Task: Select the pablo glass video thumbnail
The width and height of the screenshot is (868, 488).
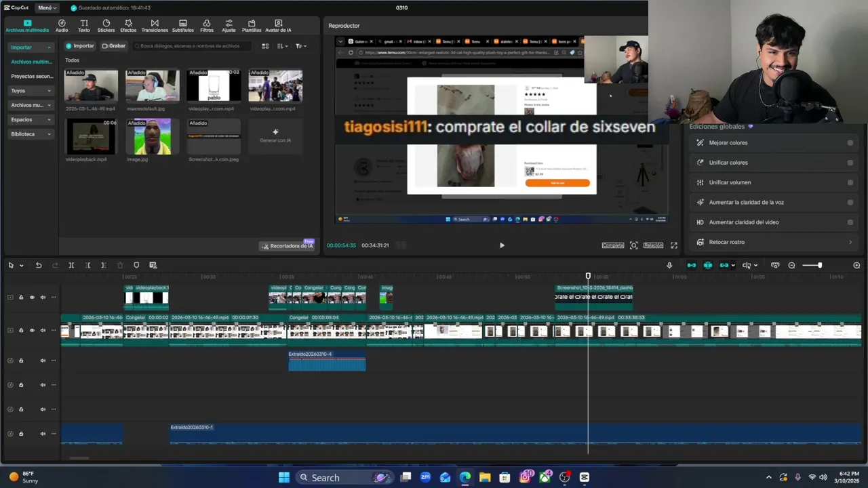Action: click(x=213, y=86)
